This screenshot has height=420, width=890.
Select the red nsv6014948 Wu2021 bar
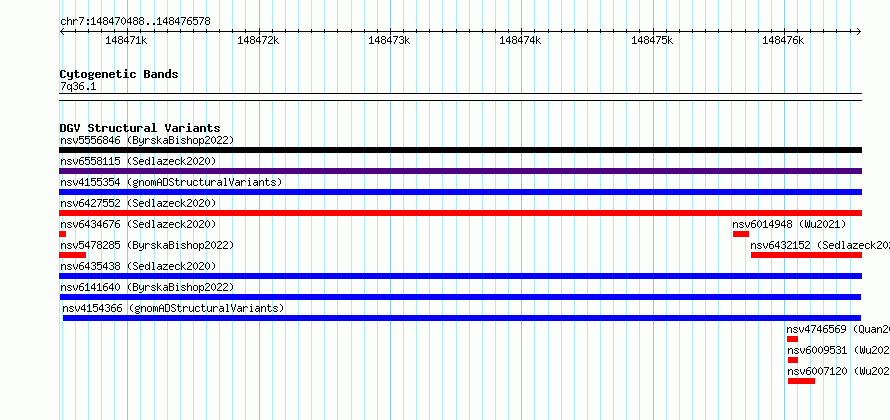point(741,234)
